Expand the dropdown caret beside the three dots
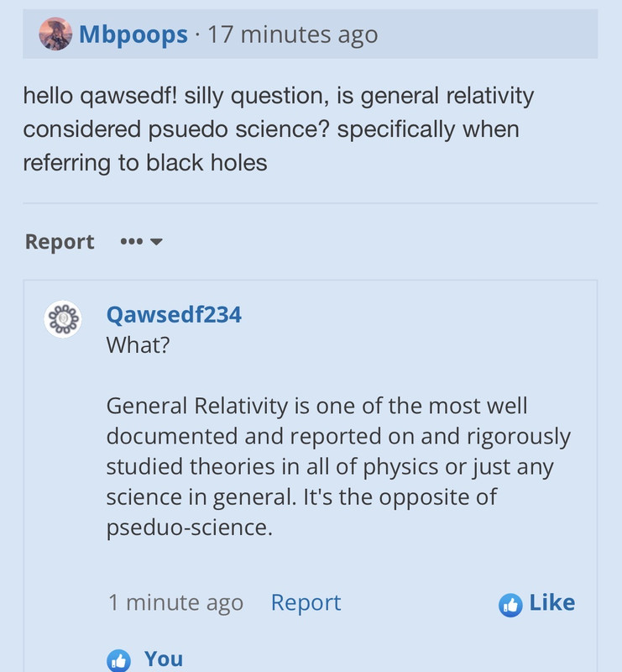 (156, 242)
